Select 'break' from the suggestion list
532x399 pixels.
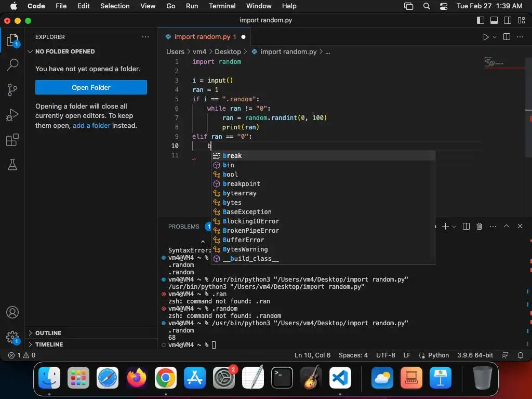(x=323, y=156)
